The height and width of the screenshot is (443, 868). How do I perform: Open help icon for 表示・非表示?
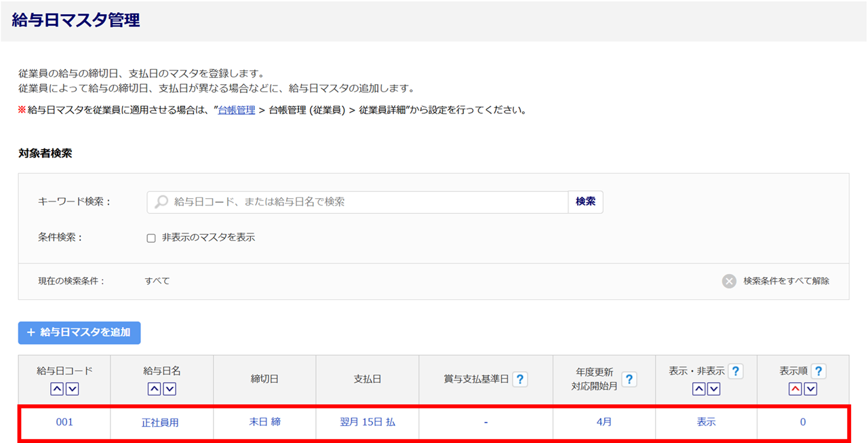735,371
